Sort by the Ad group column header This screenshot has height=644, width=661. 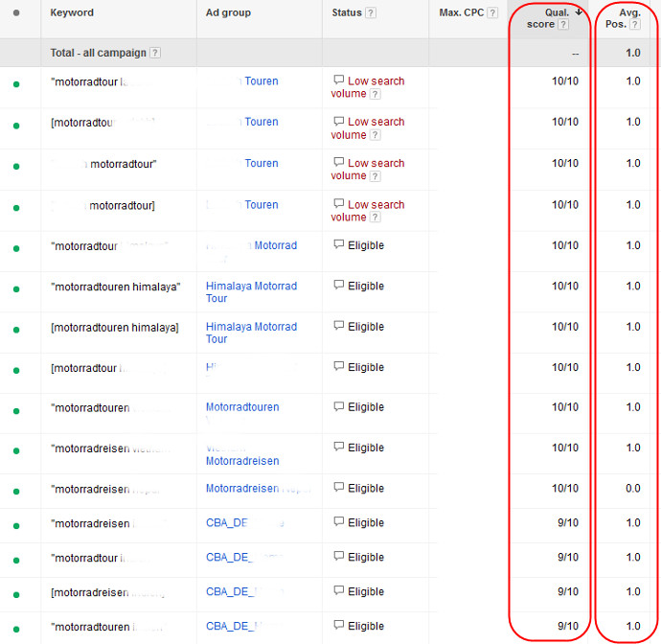pyautogui.click(x=230, y=13)
